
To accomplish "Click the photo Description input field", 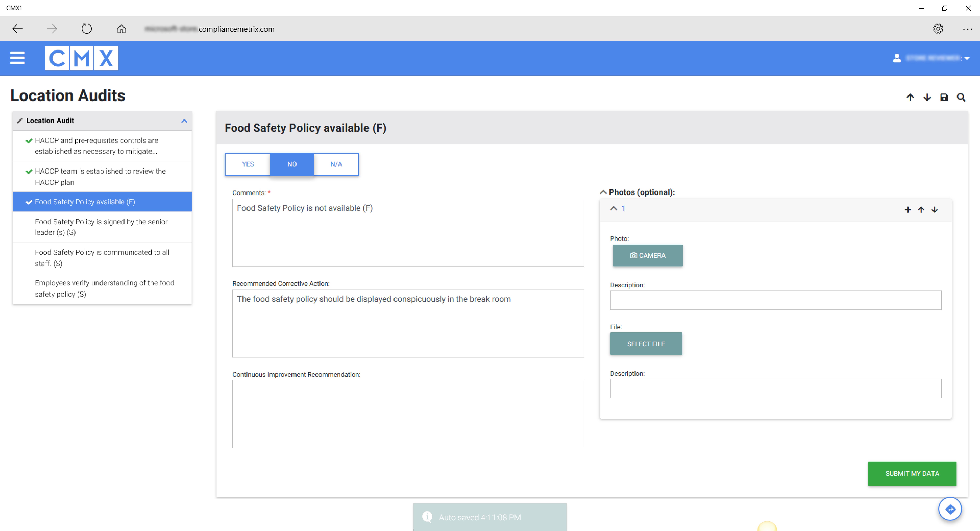I will coord(776,300).
